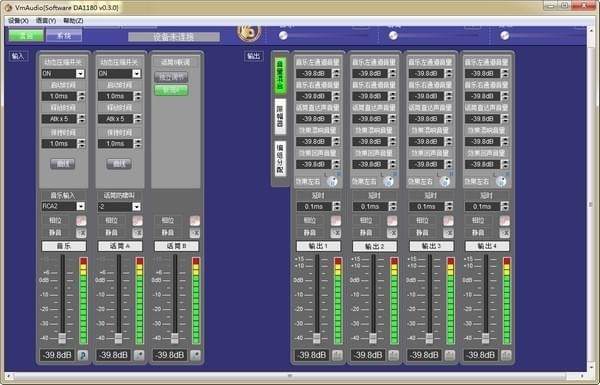The width and height of the screenshot is (600, 385).
Task: Click 音乐左通道音量 stepper of 输出2
Action: pos(392,73)
